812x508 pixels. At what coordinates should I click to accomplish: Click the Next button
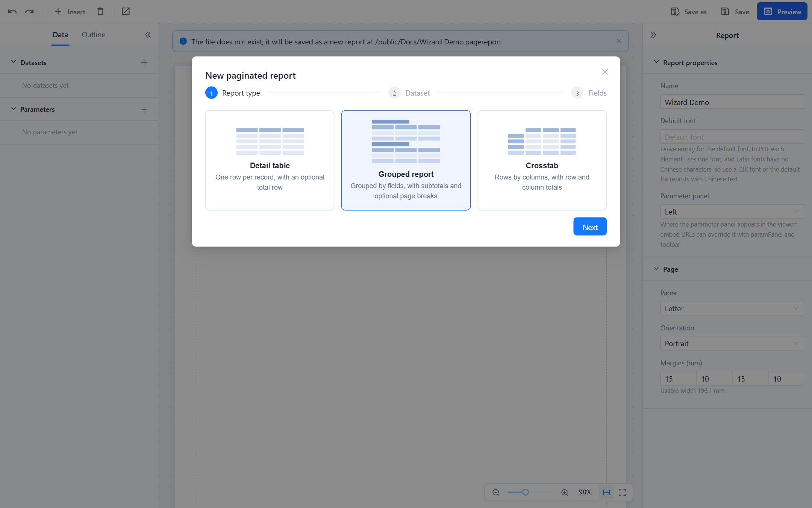pos(590,227)
